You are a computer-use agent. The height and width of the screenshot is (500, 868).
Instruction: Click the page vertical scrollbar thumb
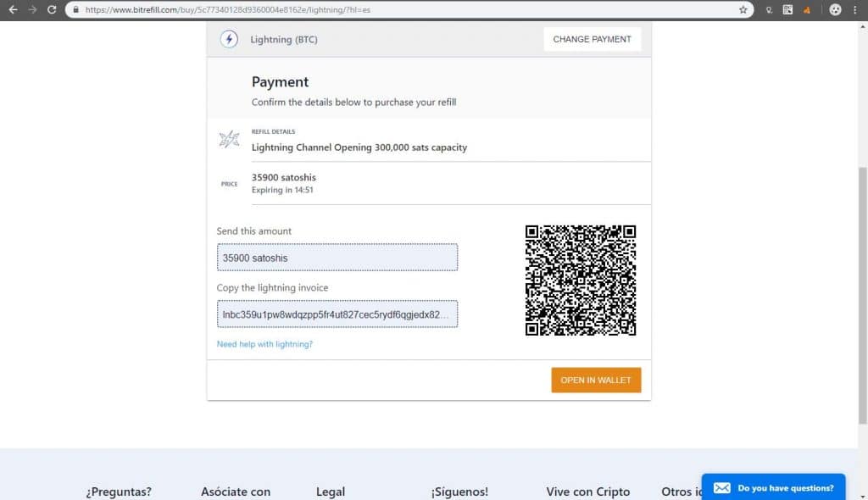pyautogui.click(x=862, y=295)
